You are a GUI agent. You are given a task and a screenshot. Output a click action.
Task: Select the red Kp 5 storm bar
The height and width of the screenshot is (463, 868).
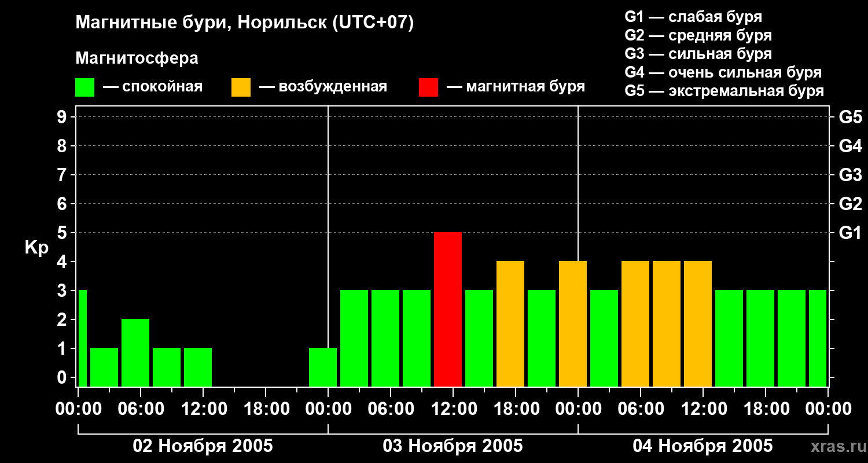pyautogui.click(x=448, y=309)
